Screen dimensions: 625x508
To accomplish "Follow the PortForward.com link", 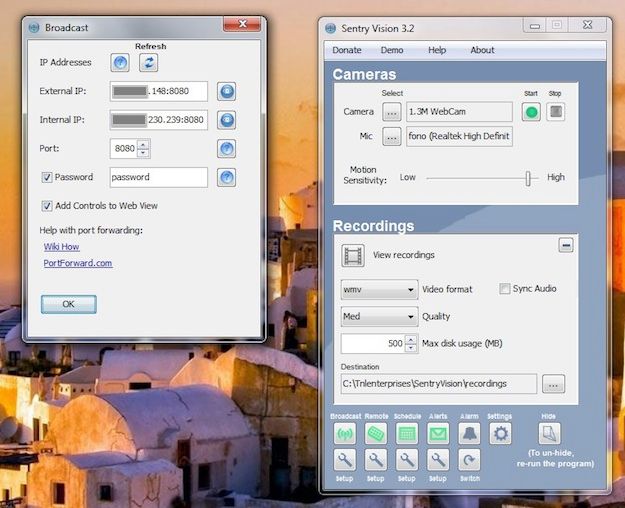I will [x=78, y=263].
